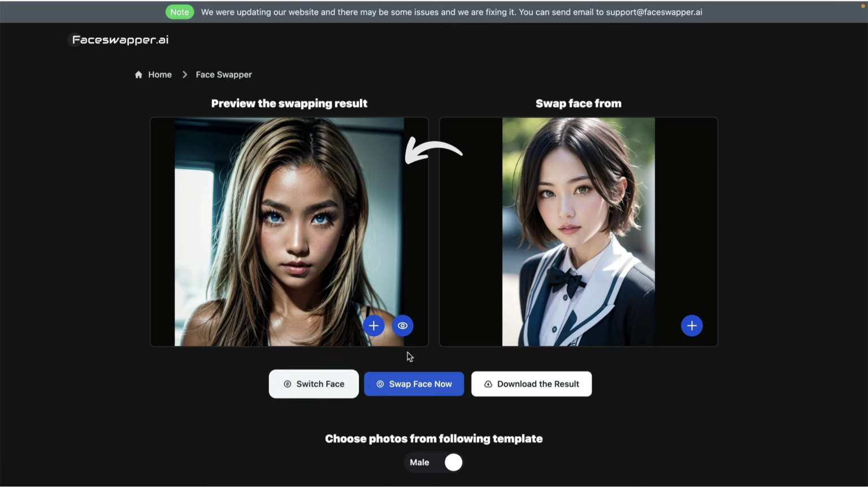Click the circle icon inside Swap Face Now
The image size is (868, 488).
[x=380, y=384]
